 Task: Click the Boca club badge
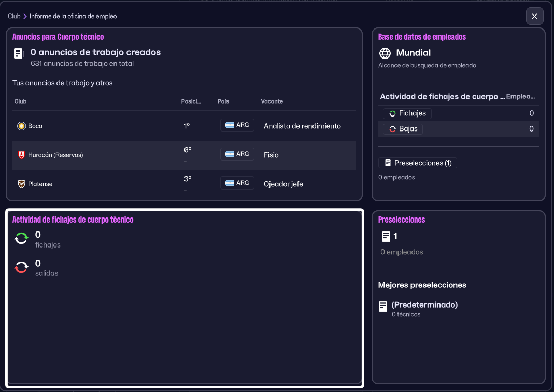point(22,126)
